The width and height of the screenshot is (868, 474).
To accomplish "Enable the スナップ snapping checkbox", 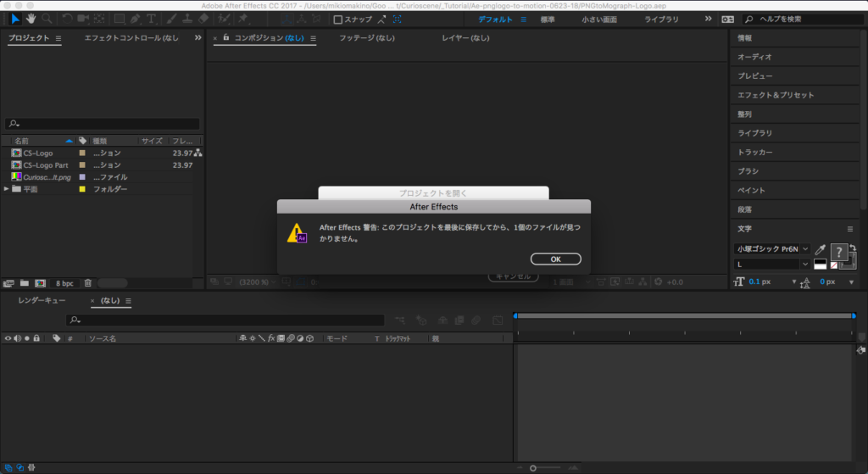I will click(337, 20).
